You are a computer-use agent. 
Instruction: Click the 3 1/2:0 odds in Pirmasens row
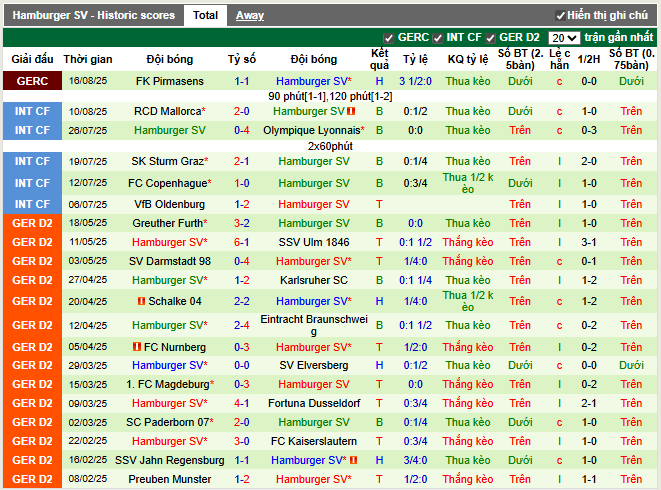(415, 81)
